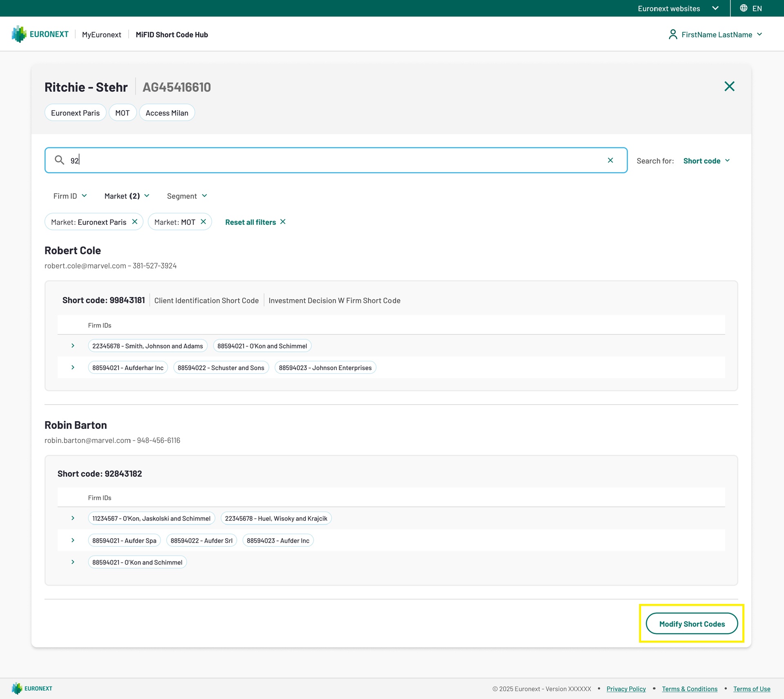The height and width of the screenshot is (699, 784).
Task: Expand the Aufder Spa firm row
Action: tap(73, 540)
